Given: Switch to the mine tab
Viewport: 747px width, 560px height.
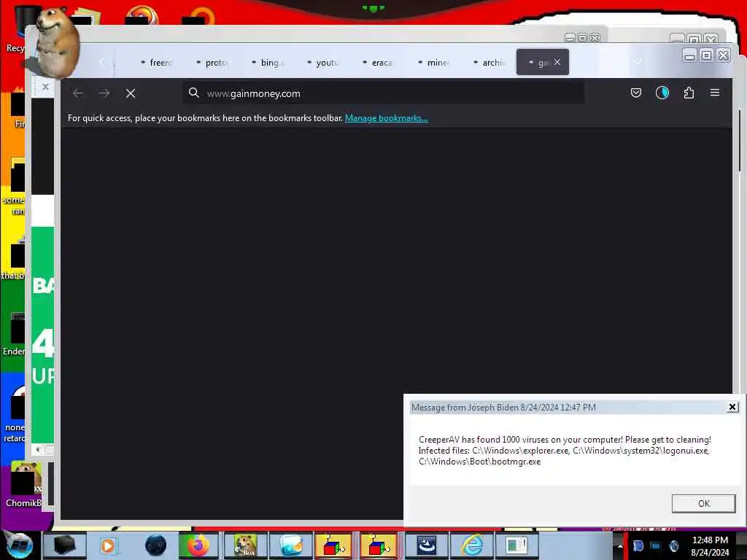Looking at the screenshot, I should 434,63.
